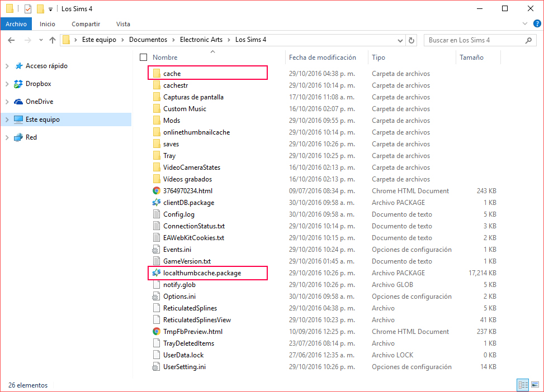Select the onlinethumbnailcache folder name
This screenshot has width=544, height=392.
pyautogui.click(x=196, y=132)
